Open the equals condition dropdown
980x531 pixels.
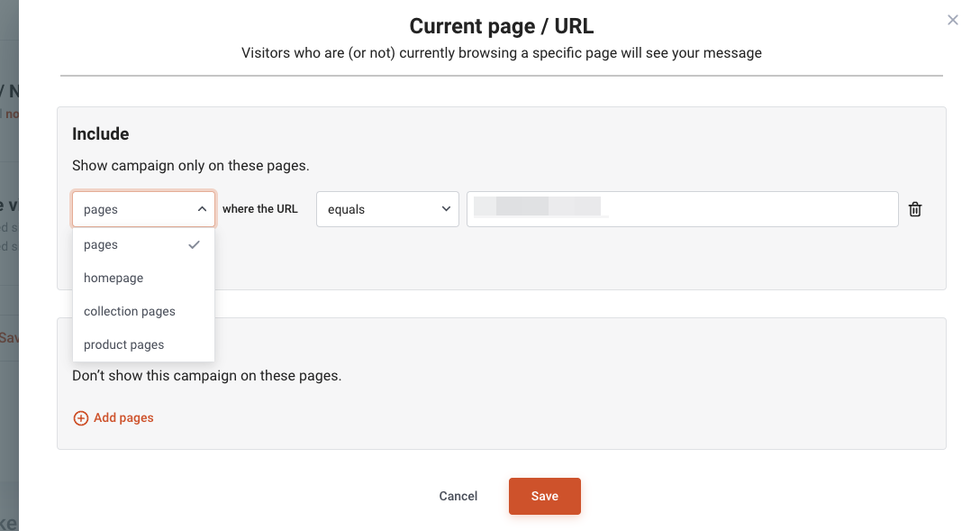click(x=387, y=209)
